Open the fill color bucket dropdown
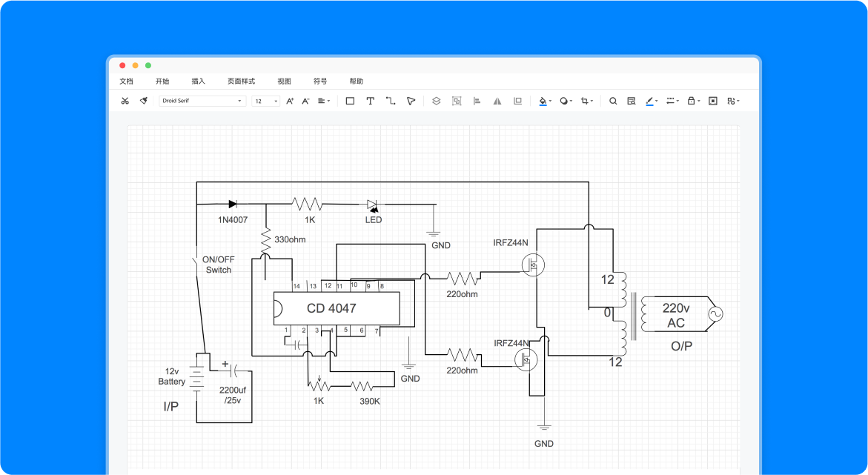 pos(546,101)
